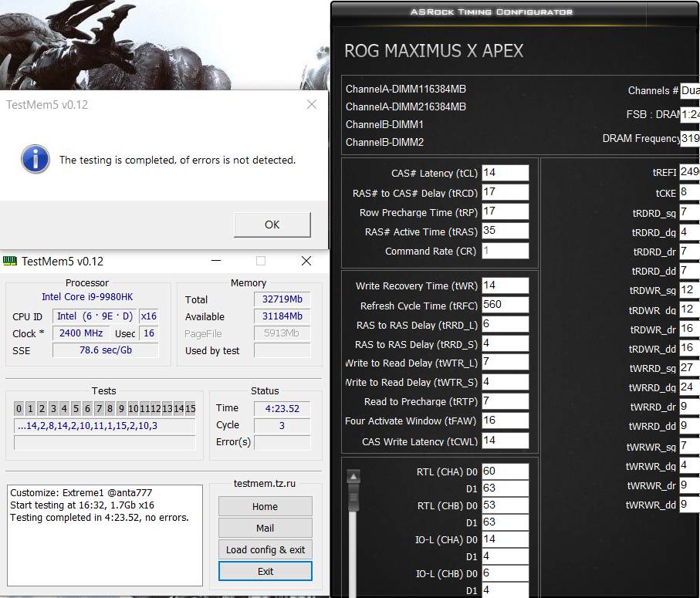Open the Home link button in TestMem5
700x598 pixels.
tap(265, 506)
